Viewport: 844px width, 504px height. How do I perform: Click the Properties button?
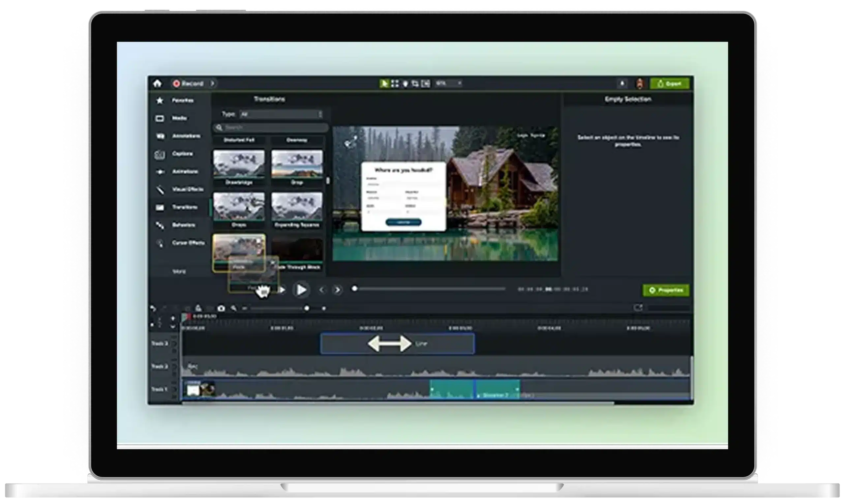[666, 290]
